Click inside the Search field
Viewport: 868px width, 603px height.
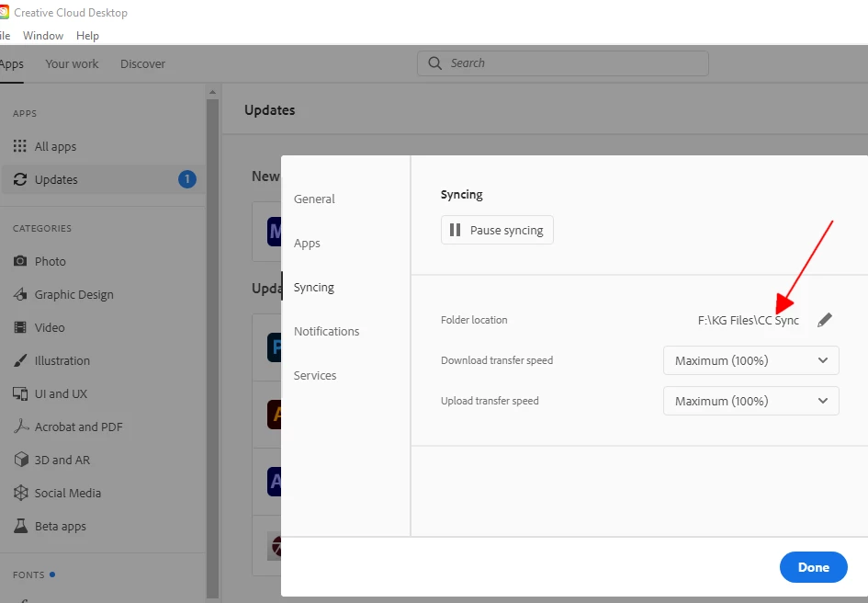tap(562, 63)
